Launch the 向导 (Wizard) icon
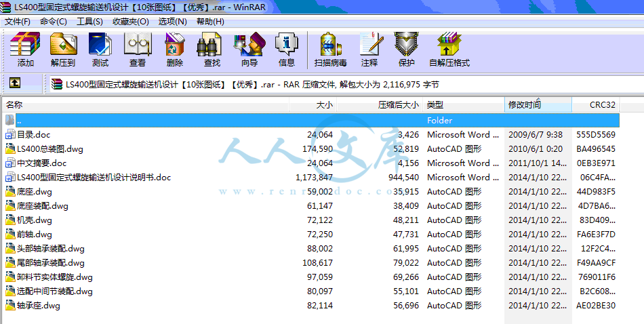644x324 pixels. click(x=249, y=44)
